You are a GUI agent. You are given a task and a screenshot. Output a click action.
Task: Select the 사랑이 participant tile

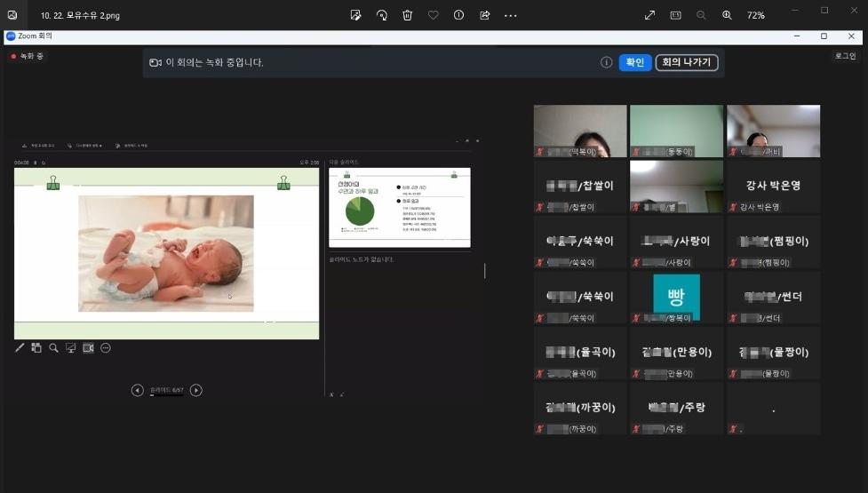[676, 242]
